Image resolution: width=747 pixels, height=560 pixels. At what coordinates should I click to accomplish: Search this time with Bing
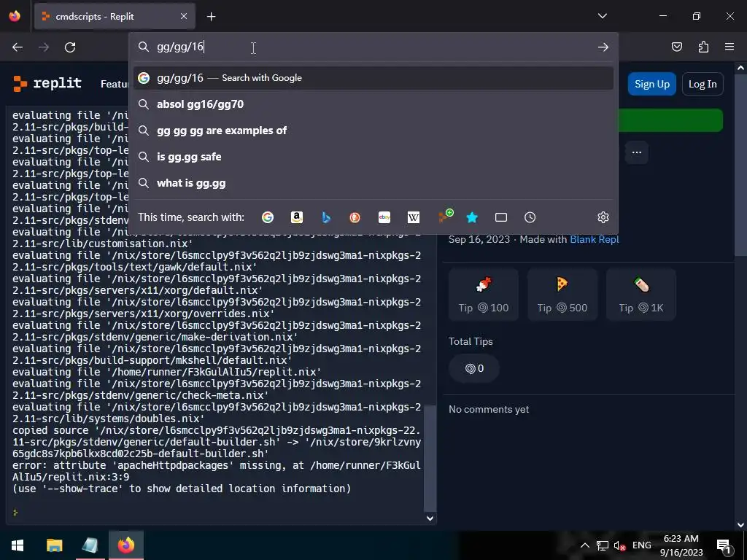pos(326,217)
